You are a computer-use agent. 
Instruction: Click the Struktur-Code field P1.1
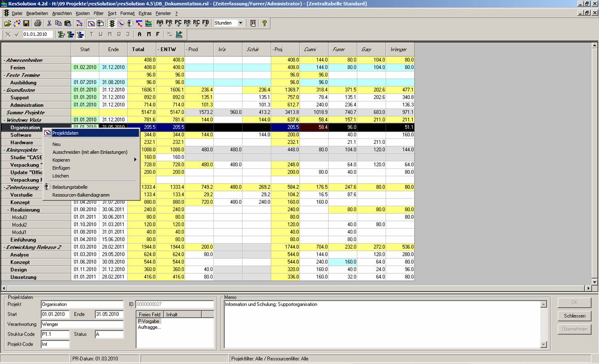pos(55,334)
